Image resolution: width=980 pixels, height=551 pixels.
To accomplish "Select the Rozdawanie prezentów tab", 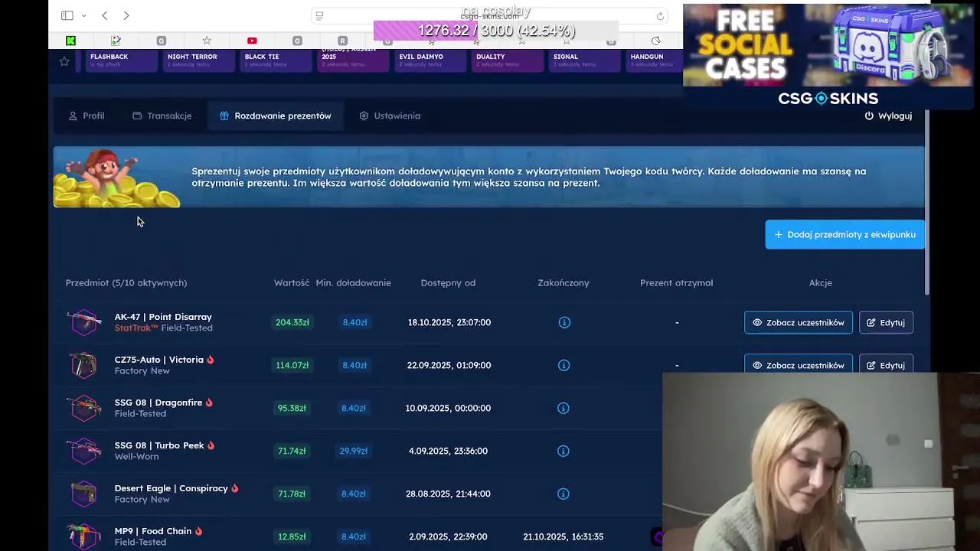I will (275, 116).
